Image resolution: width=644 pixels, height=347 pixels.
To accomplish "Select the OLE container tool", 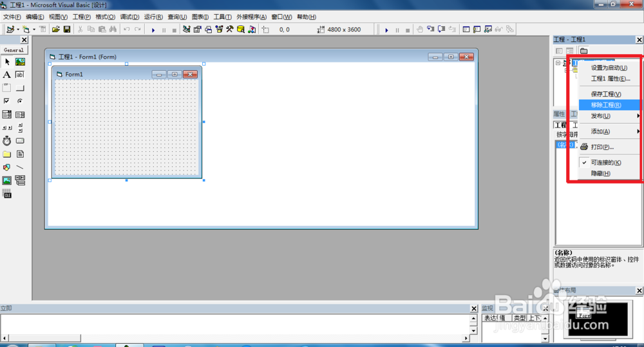I will pyautogui.click(x=7, y=194).
